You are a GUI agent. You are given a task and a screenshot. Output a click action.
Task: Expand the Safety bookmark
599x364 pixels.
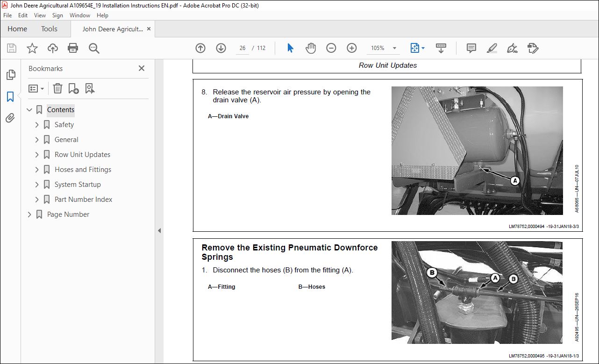click(37, 125)
